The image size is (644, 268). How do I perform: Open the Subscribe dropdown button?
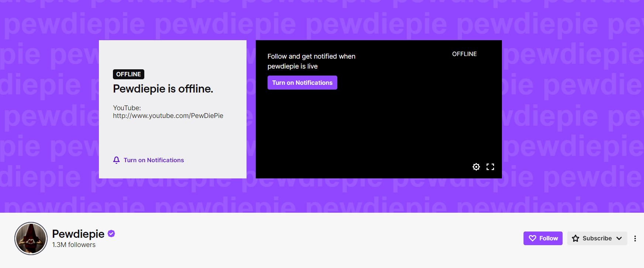tap(597, 239)
